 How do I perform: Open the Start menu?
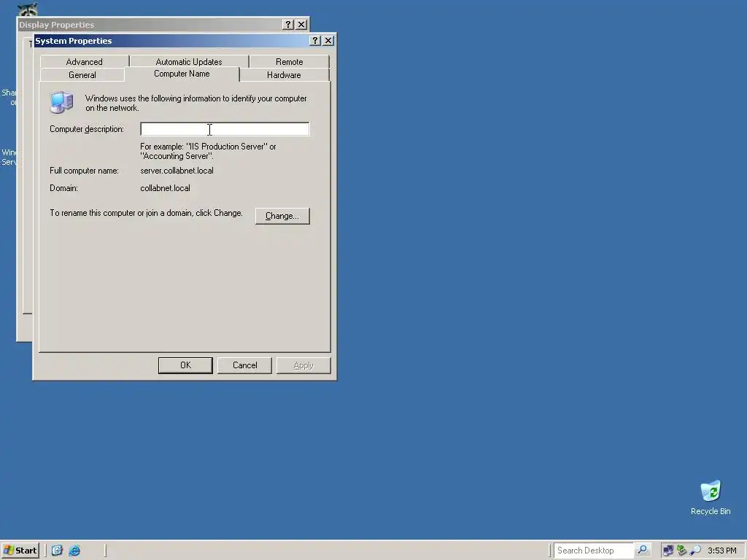tap(20, 551)
